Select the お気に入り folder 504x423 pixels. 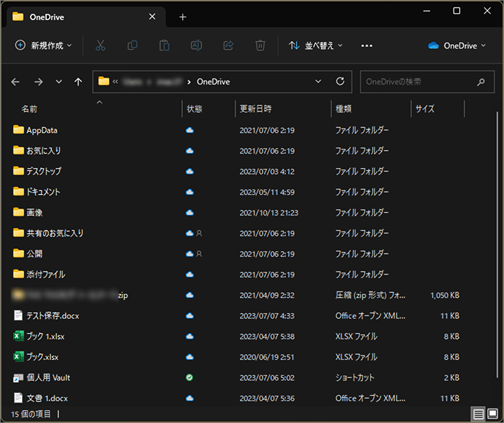coord(43,150)
